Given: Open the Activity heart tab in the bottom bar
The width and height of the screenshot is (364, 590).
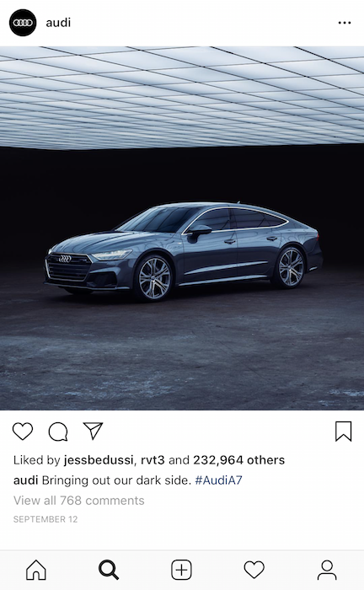Looking at the screenshot, I should pyautogui.click(x=254, y=570).
